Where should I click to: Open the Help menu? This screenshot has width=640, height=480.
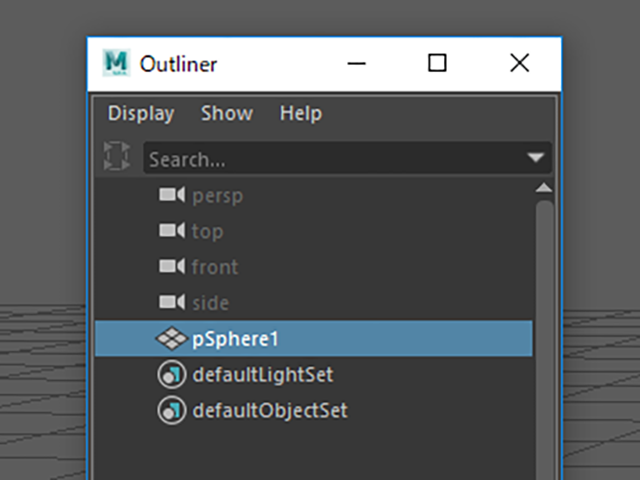pos(301,113)
